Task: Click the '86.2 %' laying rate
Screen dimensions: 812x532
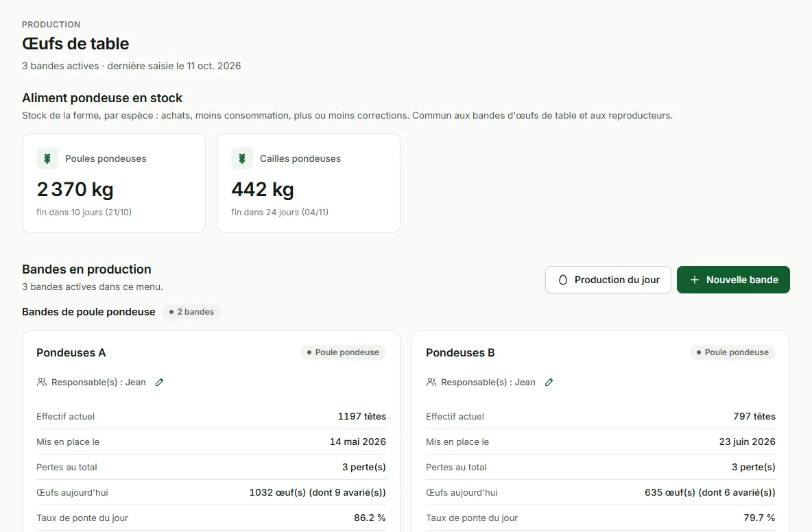Action: [370, 518]
